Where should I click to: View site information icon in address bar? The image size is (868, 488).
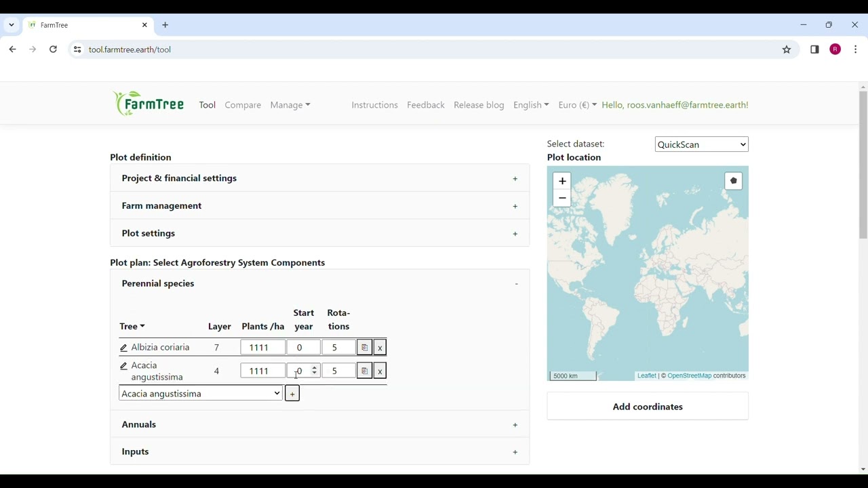click(x=77, y=49)
